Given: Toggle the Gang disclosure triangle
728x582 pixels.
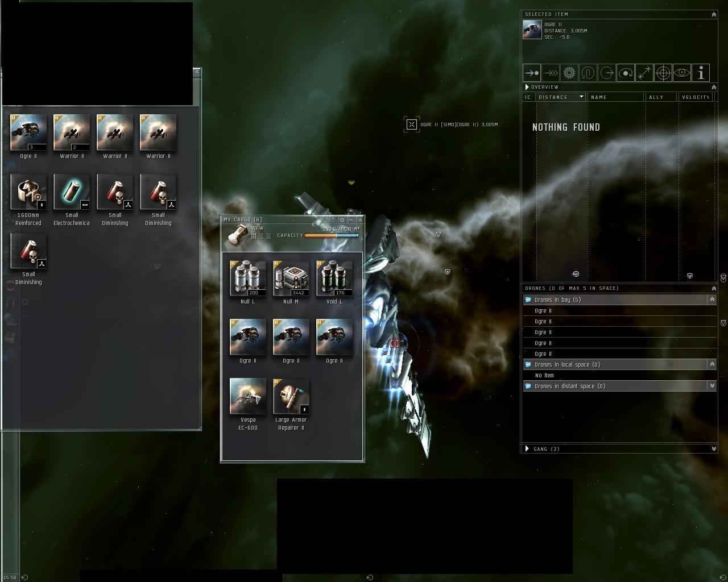Looking at the screenshot, I should 527,449.
